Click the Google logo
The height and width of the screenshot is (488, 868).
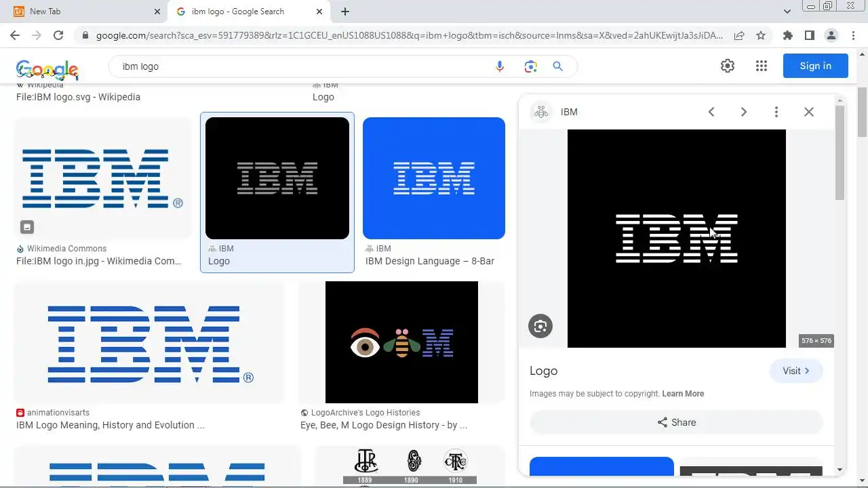47,69
